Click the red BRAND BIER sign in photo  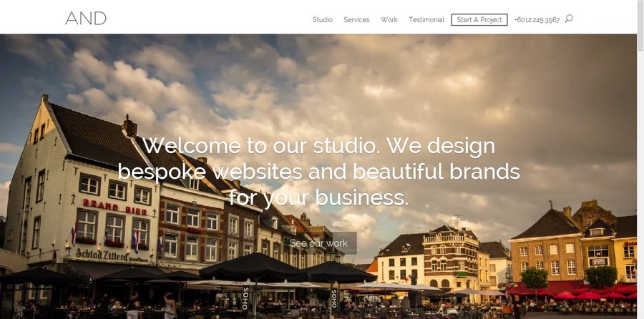point(115,207)
